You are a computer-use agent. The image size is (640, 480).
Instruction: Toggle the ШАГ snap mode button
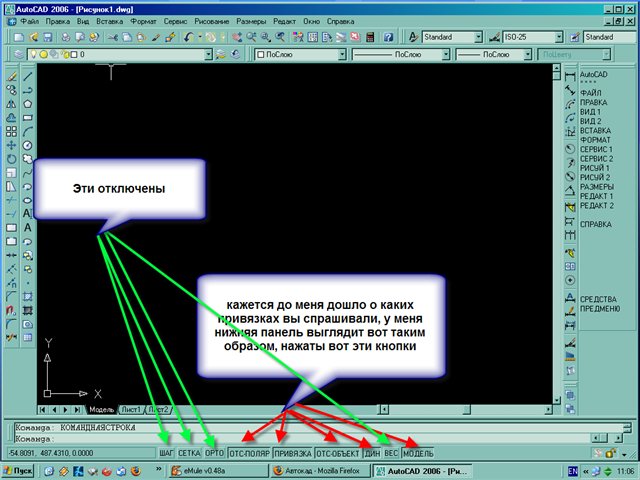[166, 453]
